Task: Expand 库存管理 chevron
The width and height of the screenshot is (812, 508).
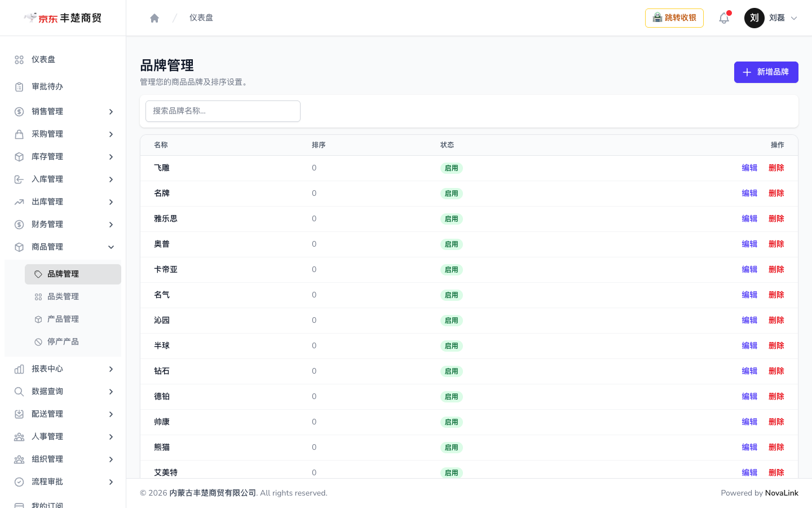Action: pyautogui.click(x=111, y=157)
